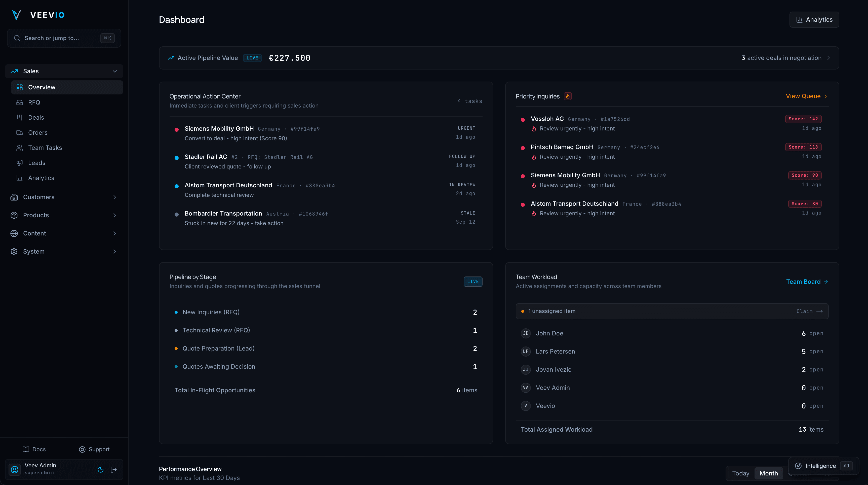
Task: Open 3 active deals in negotiation
Action: pos(785,58)
